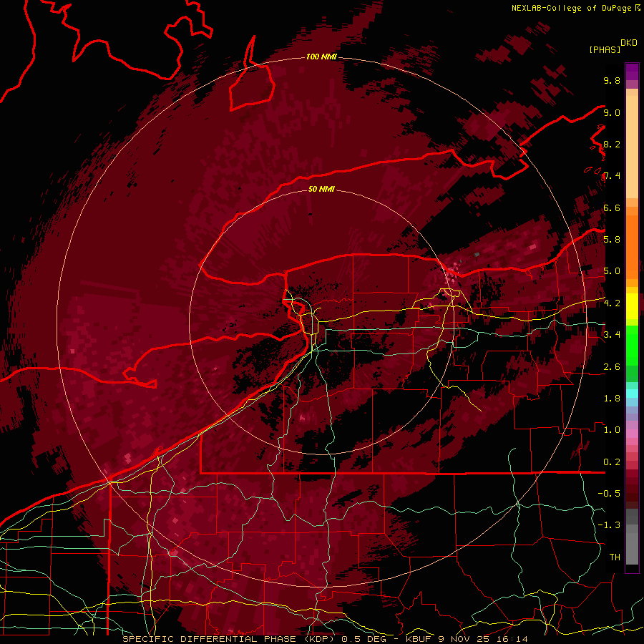Click the TH threshold label on the scale
The width and height of the screenshot is (644, 644).
[615, 557]
